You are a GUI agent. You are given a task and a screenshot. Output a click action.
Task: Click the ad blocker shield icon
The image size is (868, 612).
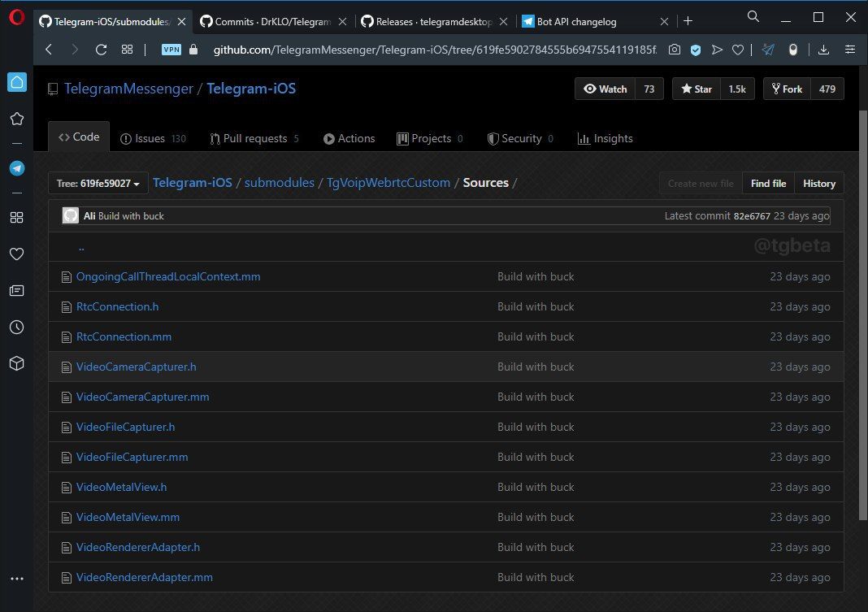tap(696, 50)
